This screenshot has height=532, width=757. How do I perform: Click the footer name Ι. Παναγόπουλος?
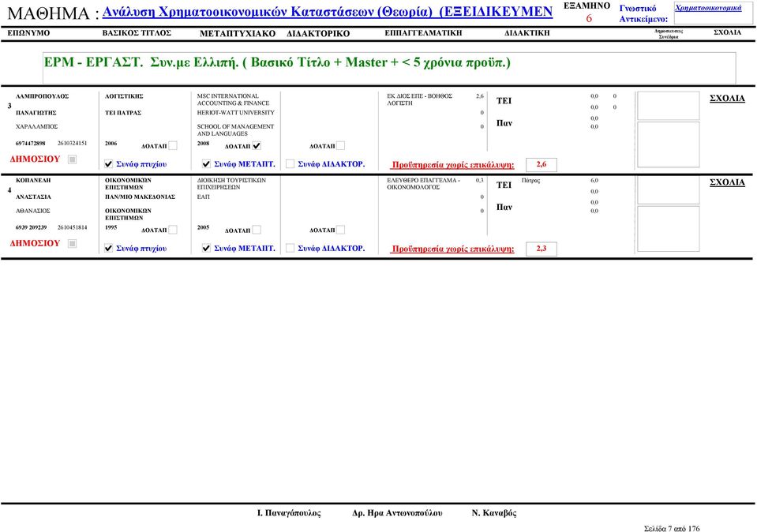click(289, 513)
